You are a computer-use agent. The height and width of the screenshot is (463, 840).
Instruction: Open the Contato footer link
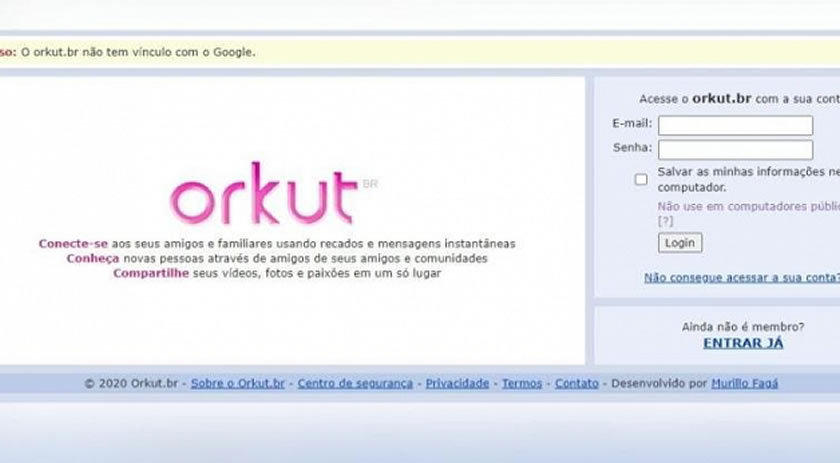(x=576, y=384)
